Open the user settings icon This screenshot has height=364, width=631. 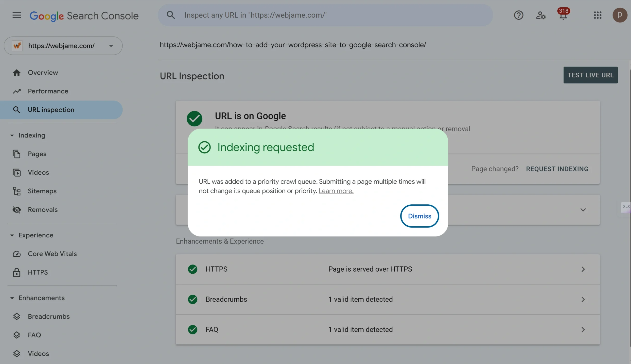click(541, 15)
